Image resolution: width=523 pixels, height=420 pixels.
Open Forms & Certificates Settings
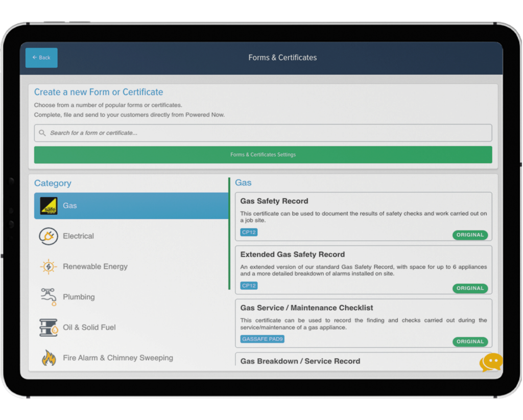263,154
